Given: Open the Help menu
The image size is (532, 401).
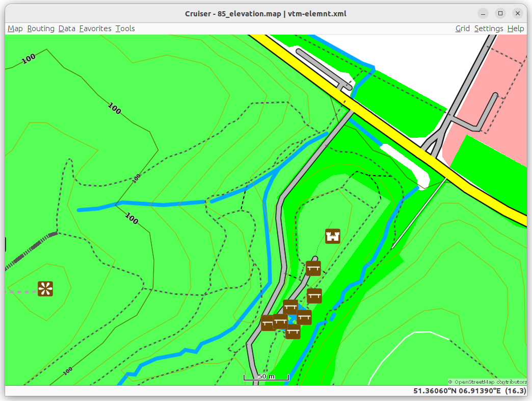Looking at the screenshot, I should pyautogui.click(x=515, y=29).
